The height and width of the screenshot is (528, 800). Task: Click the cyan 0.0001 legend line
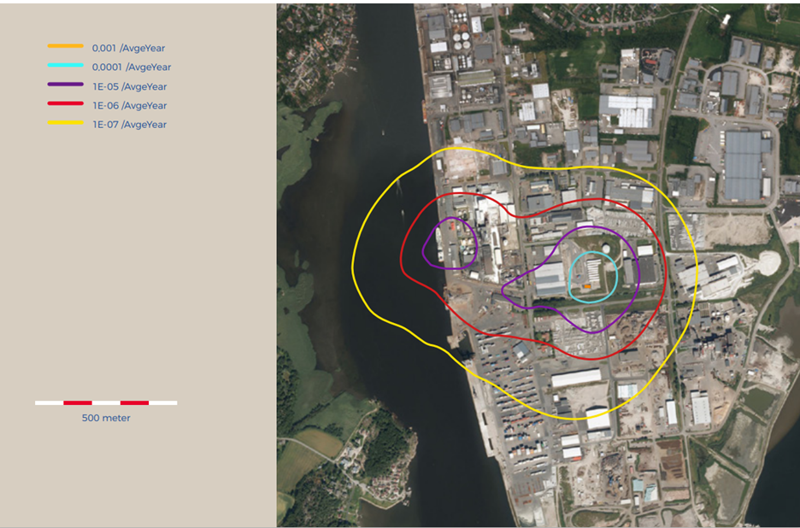click(x=65, y=65)
